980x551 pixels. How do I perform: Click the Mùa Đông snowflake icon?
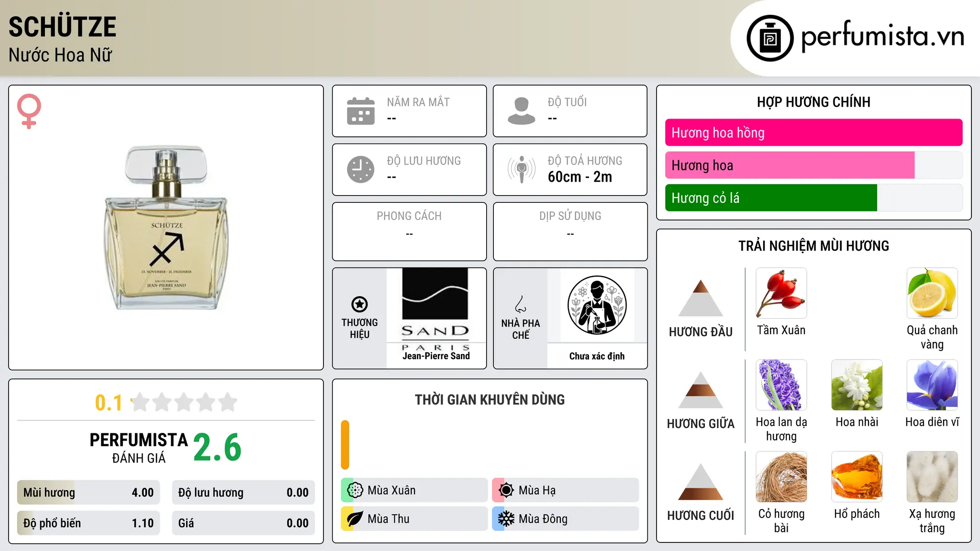point(506,519)
